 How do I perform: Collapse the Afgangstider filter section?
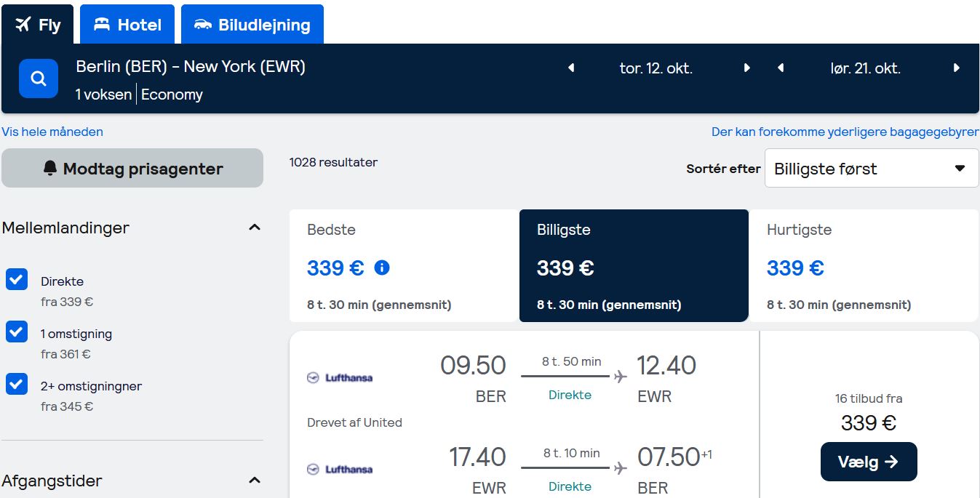(x=255, y=481)
